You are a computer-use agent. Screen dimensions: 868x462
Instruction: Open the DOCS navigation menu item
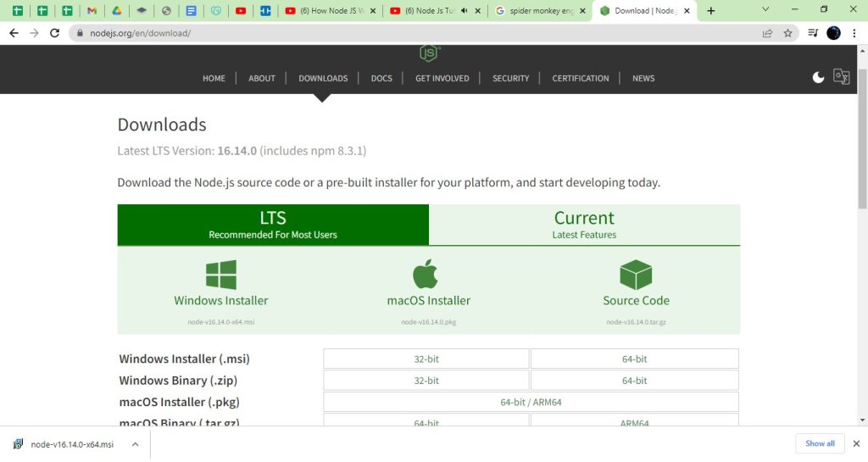[x=381, y=78]
